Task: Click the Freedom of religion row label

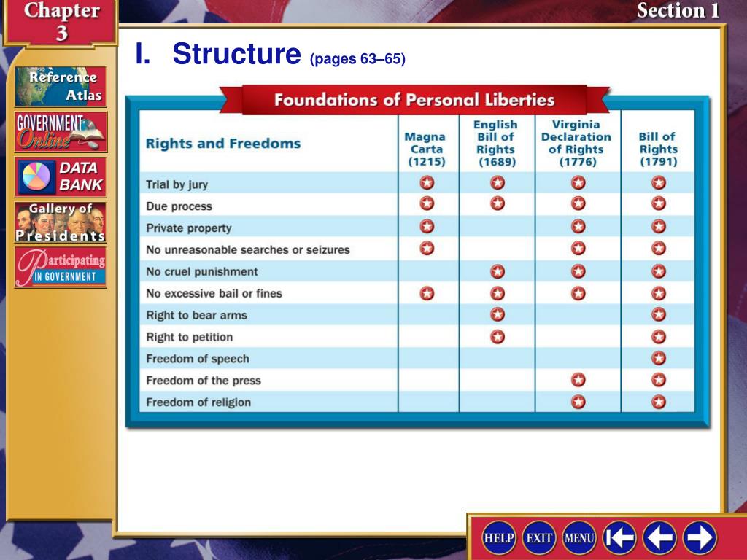Action: 198,402
